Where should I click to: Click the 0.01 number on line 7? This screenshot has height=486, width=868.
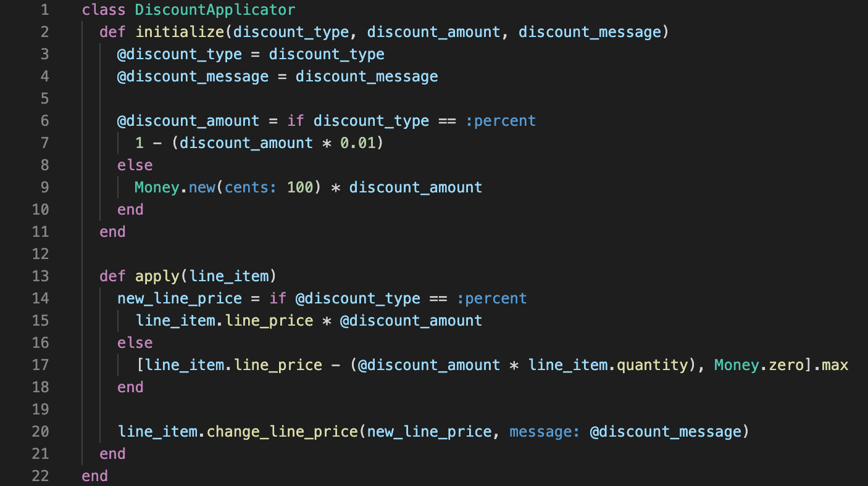coord(358,143)
